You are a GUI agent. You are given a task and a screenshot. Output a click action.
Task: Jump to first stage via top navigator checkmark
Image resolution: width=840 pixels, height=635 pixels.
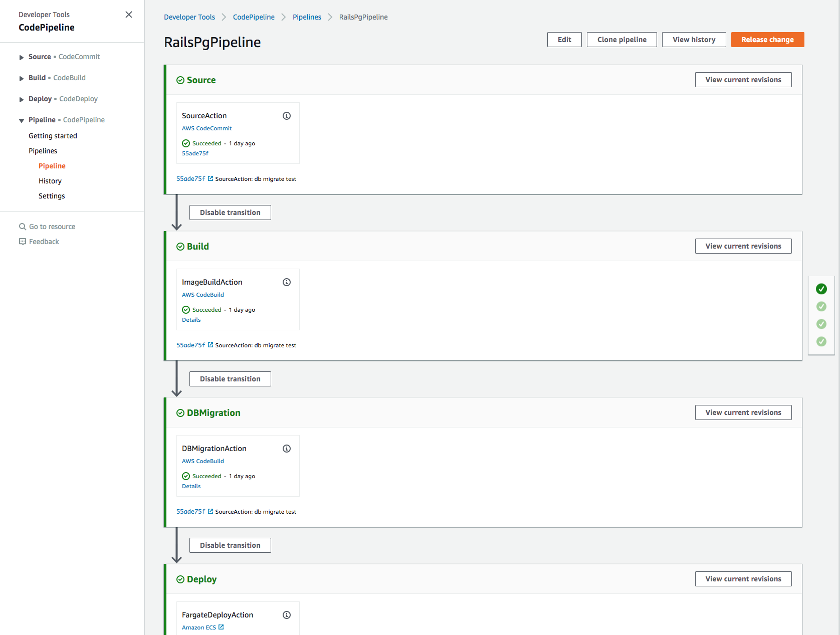pyautogui.click(x=821, y=289)
